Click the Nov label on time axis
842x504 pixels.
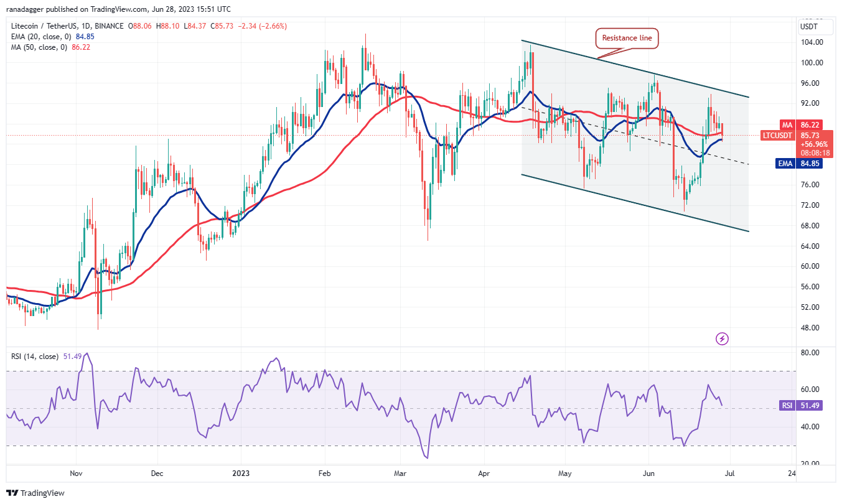click(x=76, y=473)
